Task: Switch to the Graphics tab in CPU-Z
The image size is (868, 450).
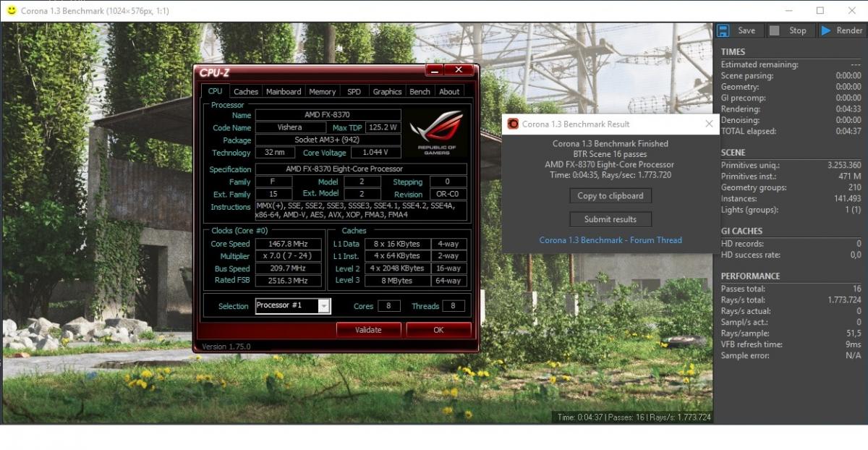Action: [x=387, y=92]
